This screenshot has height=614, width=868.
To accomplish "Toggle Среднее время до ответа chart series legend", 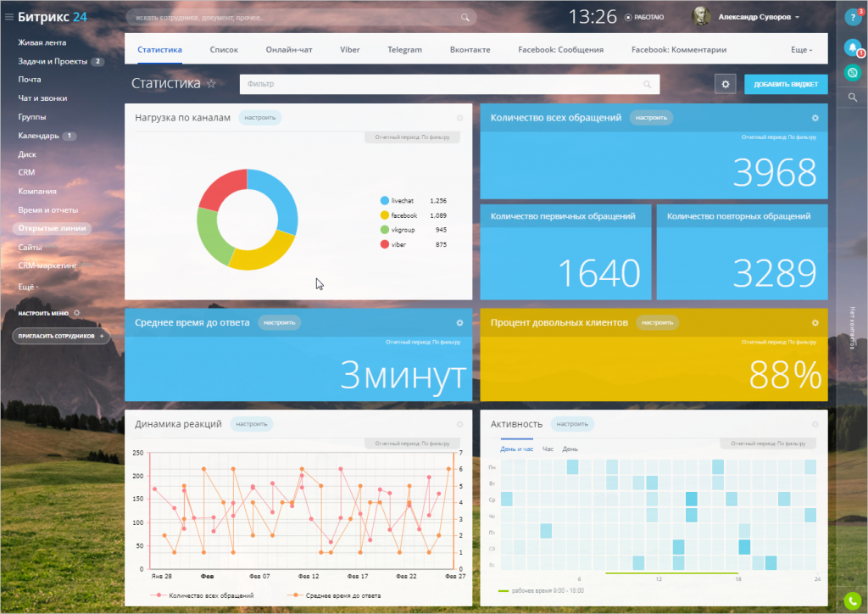I will click(x=334, y=595).
